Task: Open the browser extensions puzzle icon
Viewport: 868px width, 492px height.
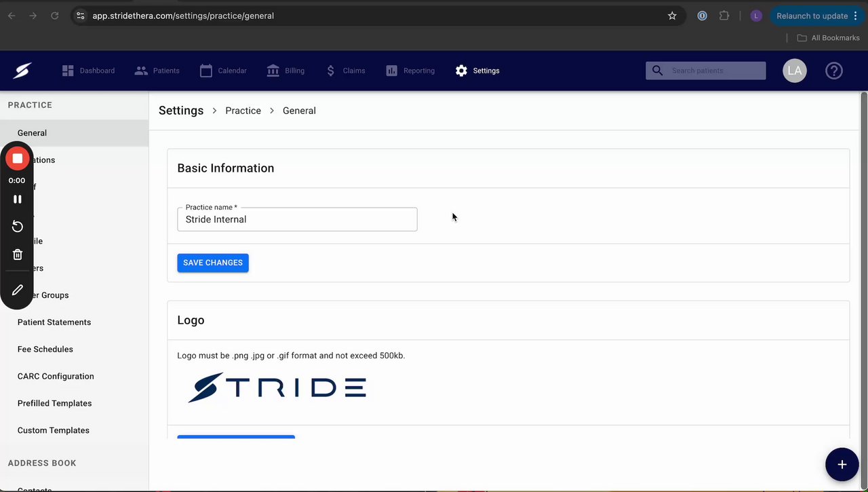Action: (724, 16)
